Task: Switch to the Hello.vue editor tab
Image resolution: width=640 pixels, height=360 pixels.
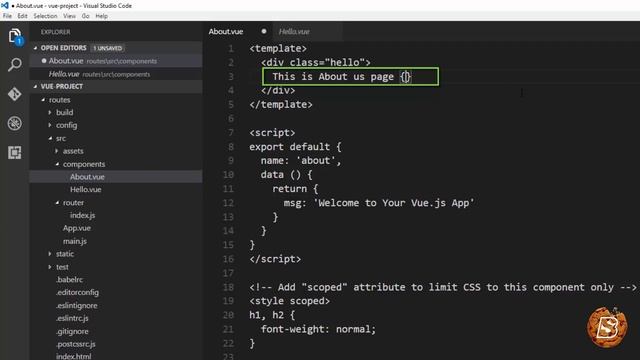Action: point(294,31)
